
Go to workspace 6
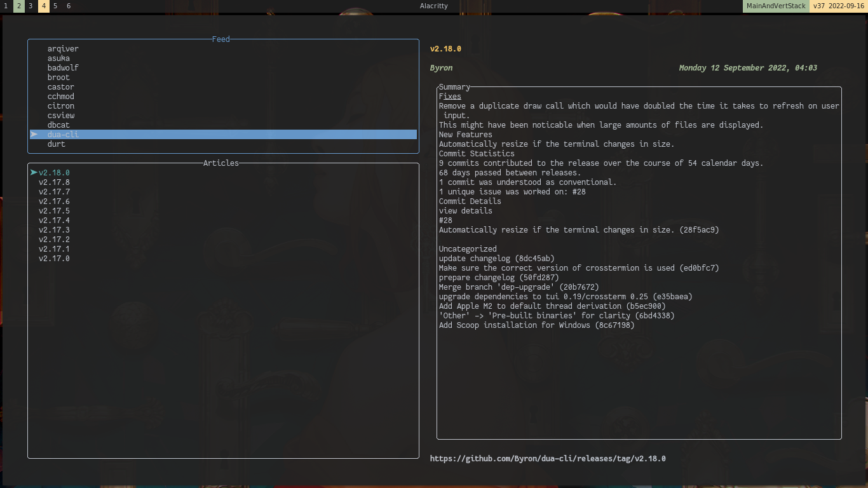point(69,6)
